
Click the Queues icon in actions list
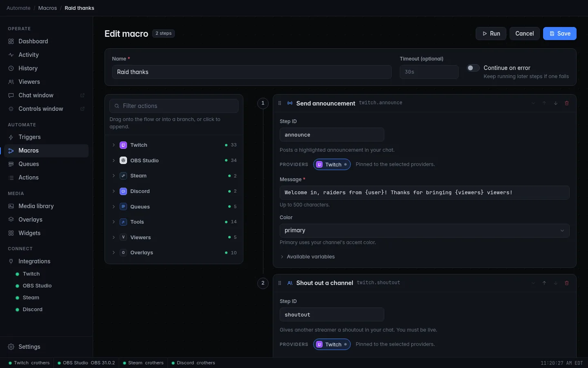pyautogui.click(x=123, y=207)
